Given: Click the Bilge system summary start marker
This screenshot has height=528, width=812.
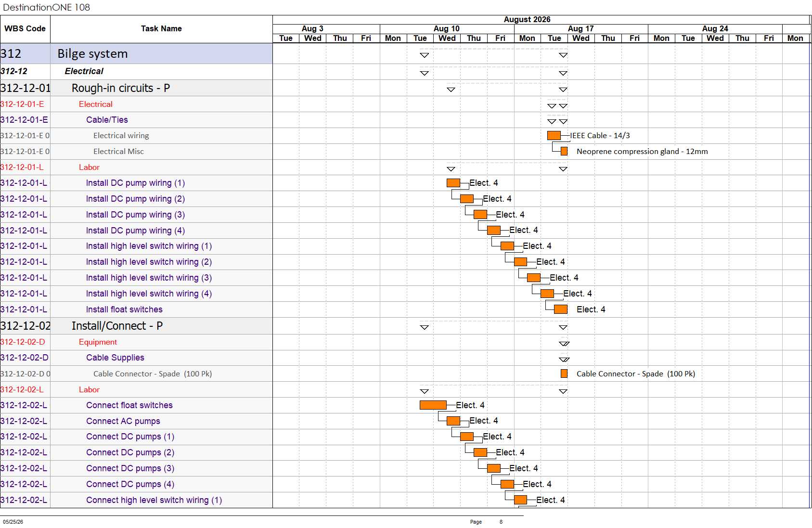Looking at the screenshot, I should pos(424,55).
